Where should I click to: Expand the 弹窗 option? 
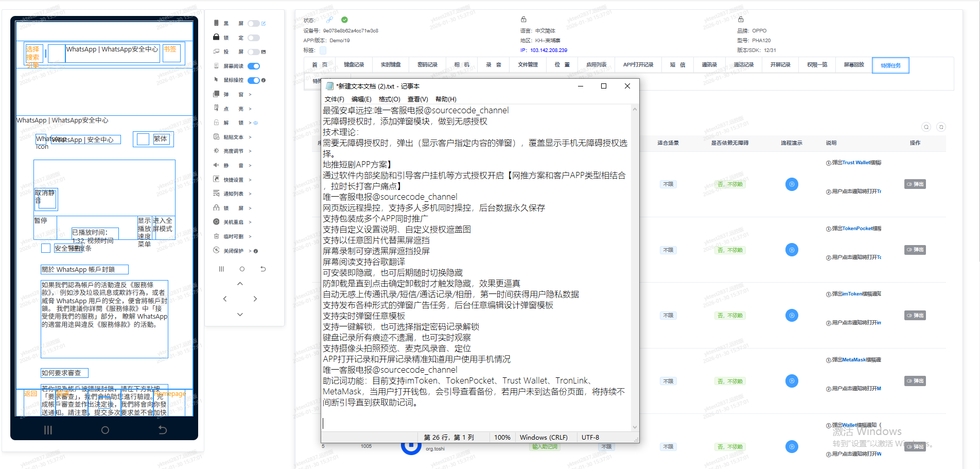(x=250, y=95)
